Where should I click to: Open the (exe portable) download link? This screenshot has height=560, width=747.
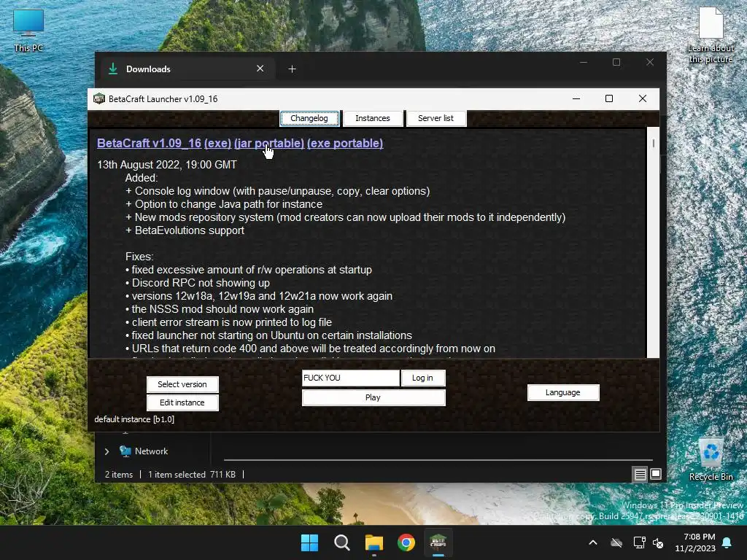[x=345, y=144]
